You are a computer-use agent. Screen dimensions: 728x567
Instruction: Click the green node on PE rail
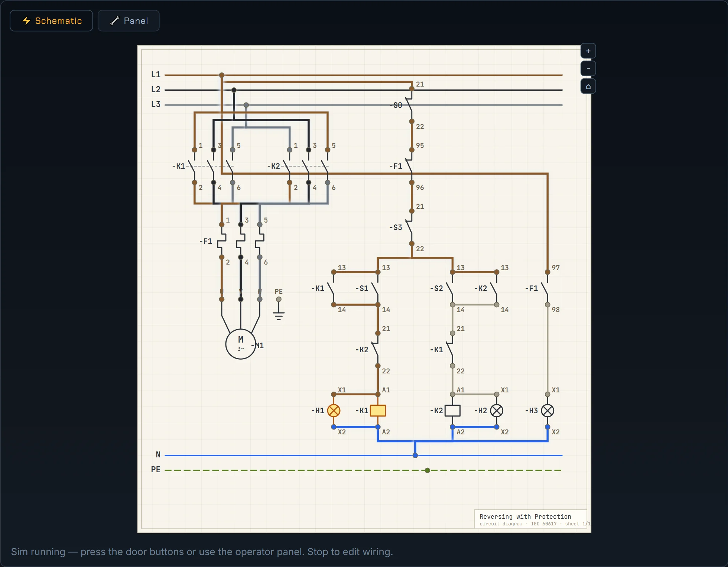pyautogui.click(x=428, y=470)
